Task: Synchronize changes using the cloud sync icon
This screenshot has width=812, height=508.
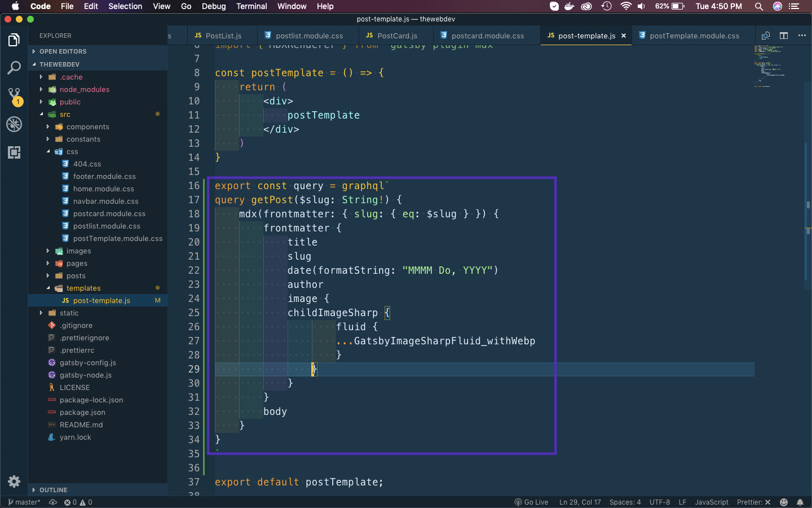Action: pyautogui.click(x=53, y=502)
